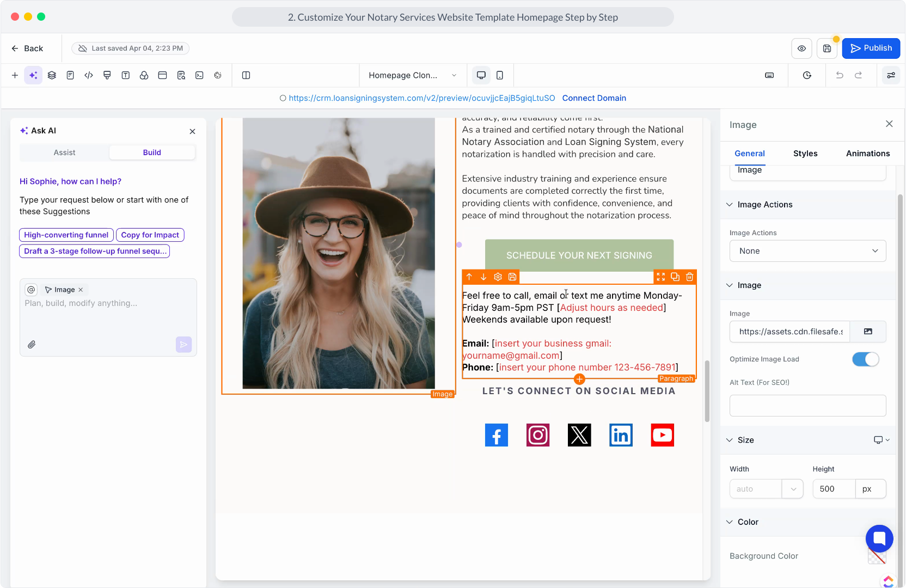Open the Homepage Clone page dropdown
906x588 pixels.
click(x=412, y=75)
